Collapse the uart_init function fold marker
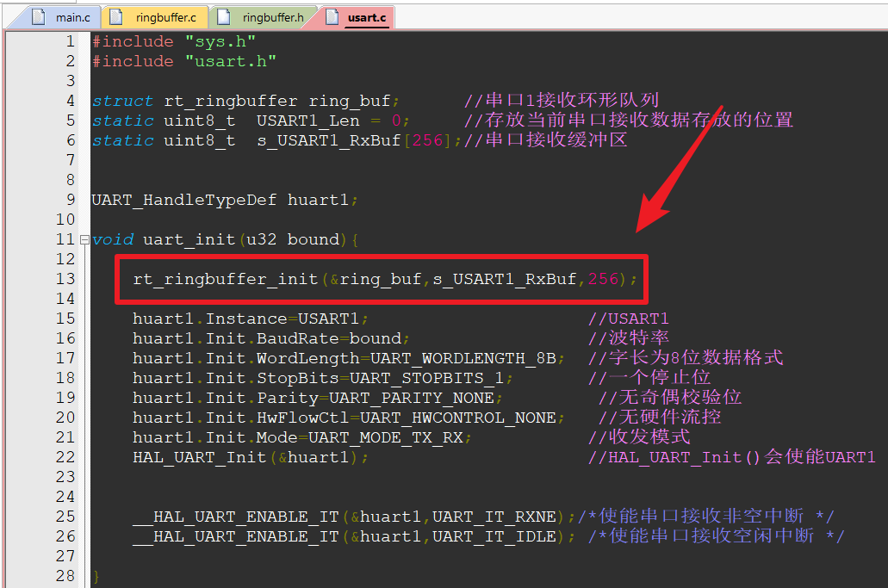888x588 pixels. click(x=84, y=240)
